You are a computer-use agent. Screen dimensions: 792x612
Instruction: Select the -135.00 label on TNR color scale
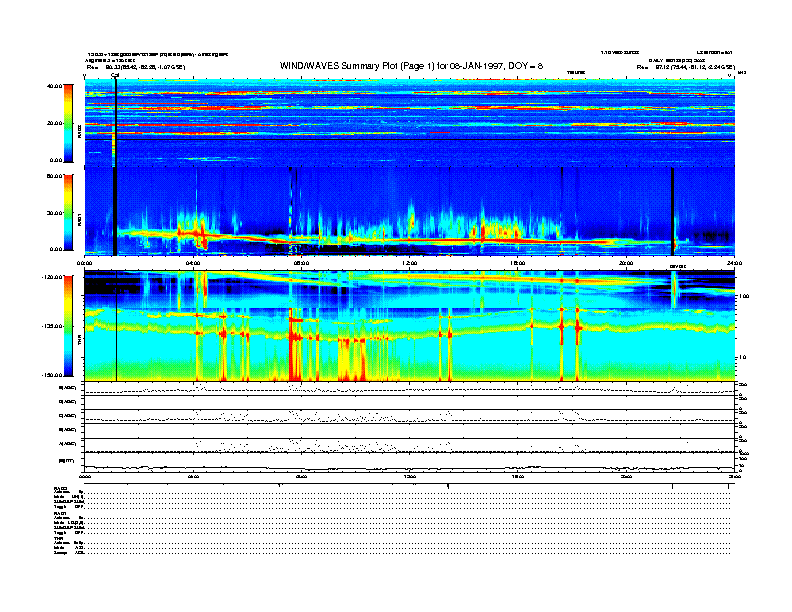(x=52, y=326)
